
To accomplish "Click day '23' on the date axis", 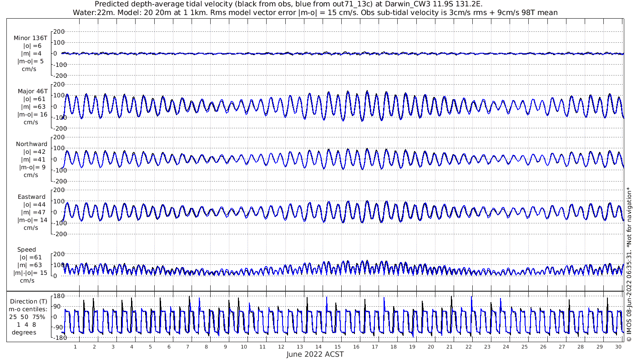I will [487, 347].
